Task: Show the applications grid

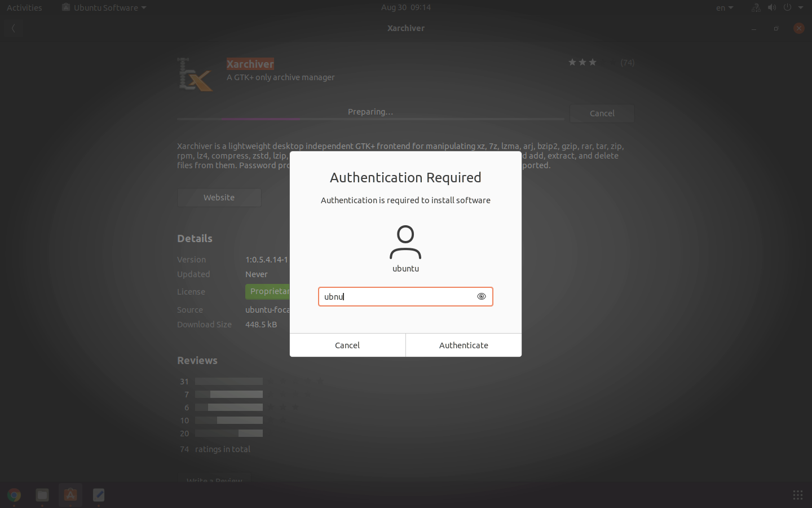Action: tap(797, 495)
